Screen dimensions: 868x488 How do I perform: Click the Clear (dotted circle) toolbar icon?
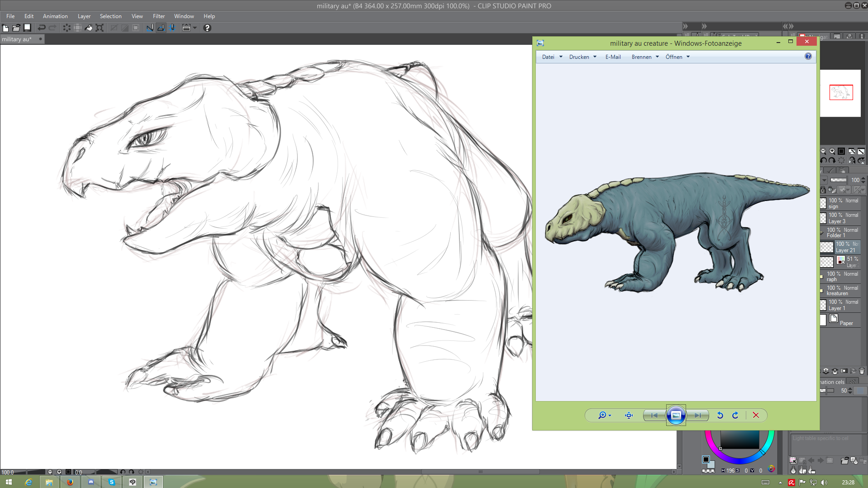[x=67, y=28]
